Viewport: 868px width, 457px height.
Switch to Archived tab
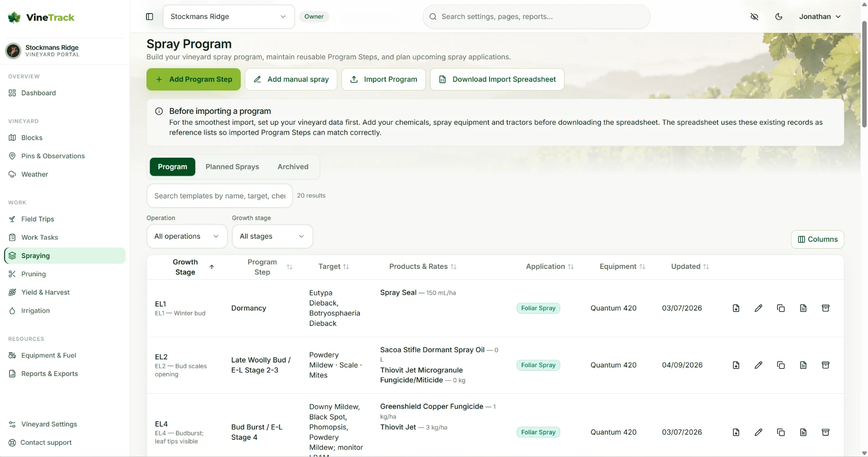pos(293,167)
